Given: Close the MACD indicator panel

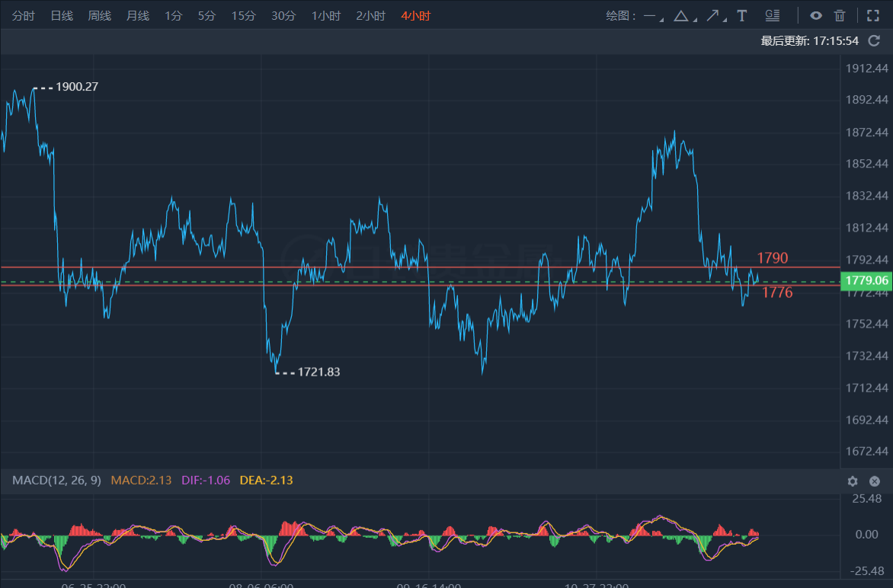Looking at the screenshot, I should point(875,481).
